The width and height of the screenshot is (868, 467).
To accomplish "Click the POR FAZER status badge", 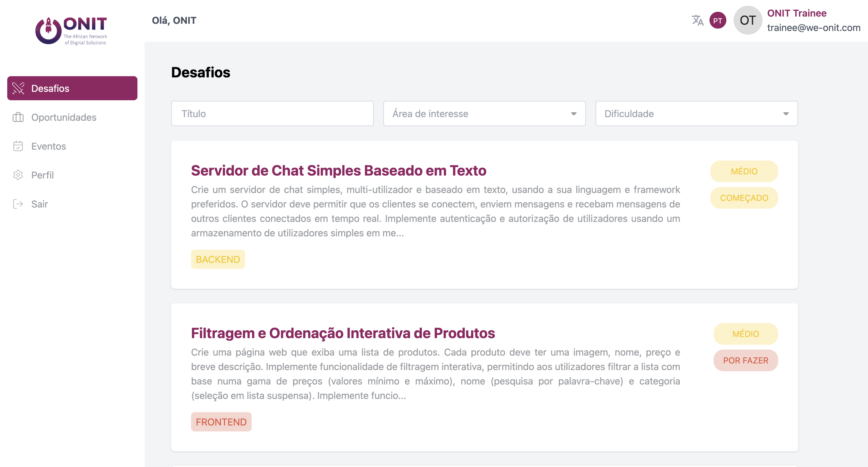I will point(745,360).
